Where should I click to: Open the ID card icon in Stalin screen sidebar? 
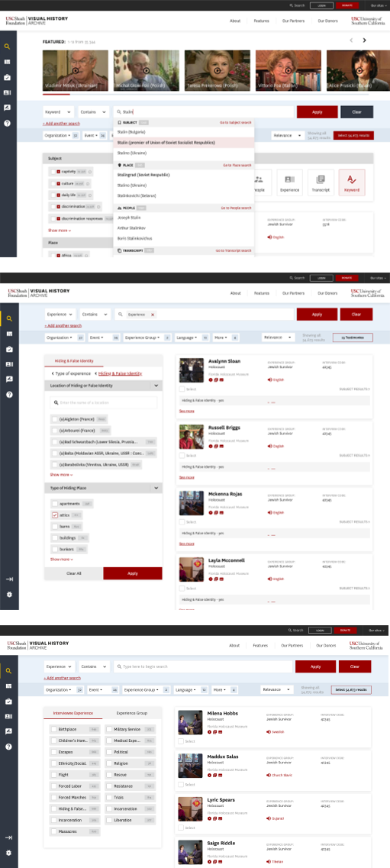pyautogui.click(x=7, y=93)
